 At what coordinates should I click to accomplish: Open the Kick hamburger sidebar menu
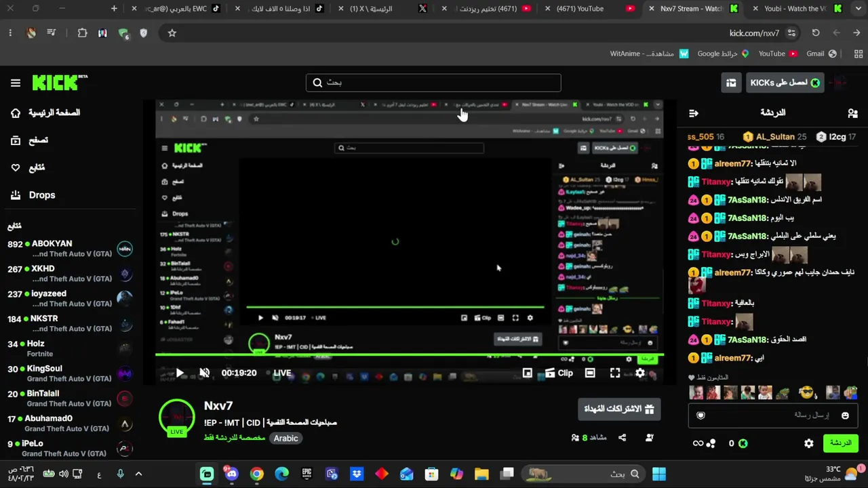coord(15,83)
